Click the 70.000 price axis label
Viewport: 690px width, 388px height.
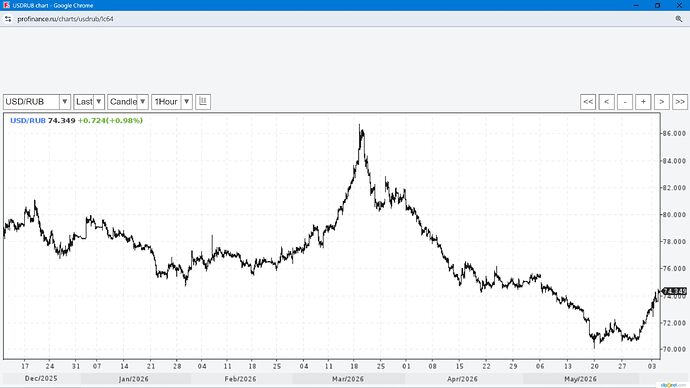pos(674,349)
